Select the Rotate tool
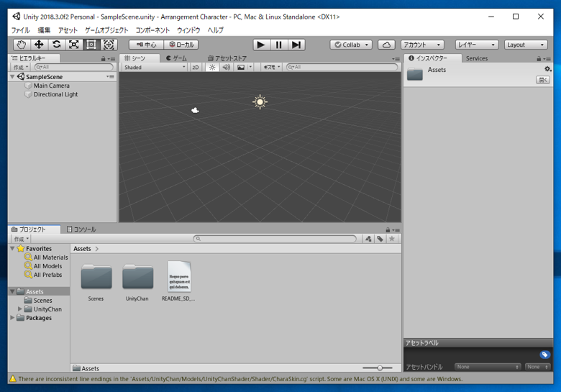This screenshot has width=561, height=392. 56,45
